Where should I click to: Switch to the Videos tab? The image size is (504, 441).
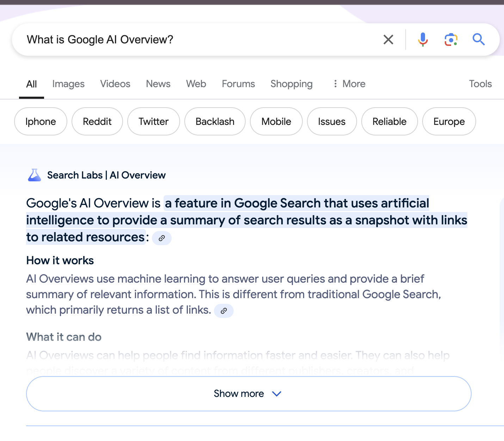(115, 84)
